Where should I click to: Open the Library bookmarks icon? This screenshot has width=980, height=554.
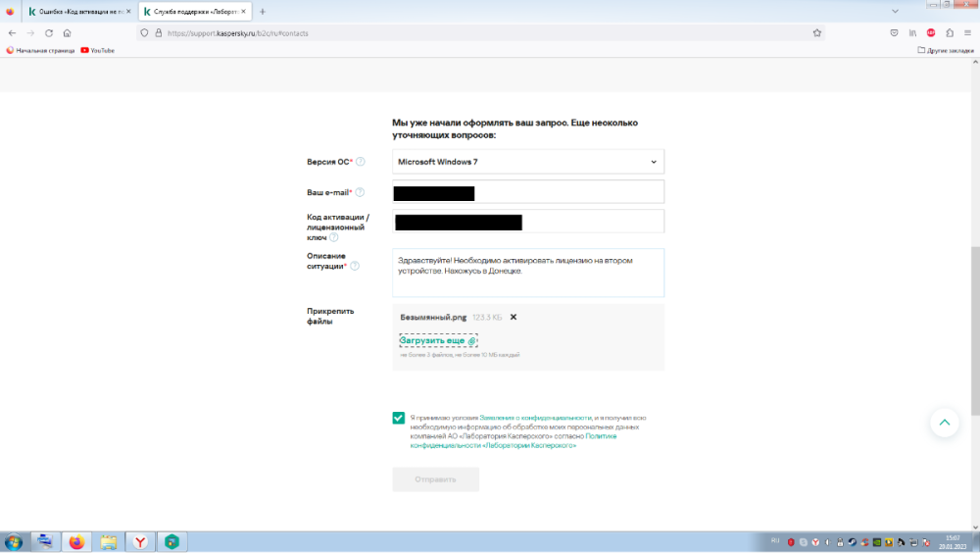pyautogui.click(x=912, y=33)
